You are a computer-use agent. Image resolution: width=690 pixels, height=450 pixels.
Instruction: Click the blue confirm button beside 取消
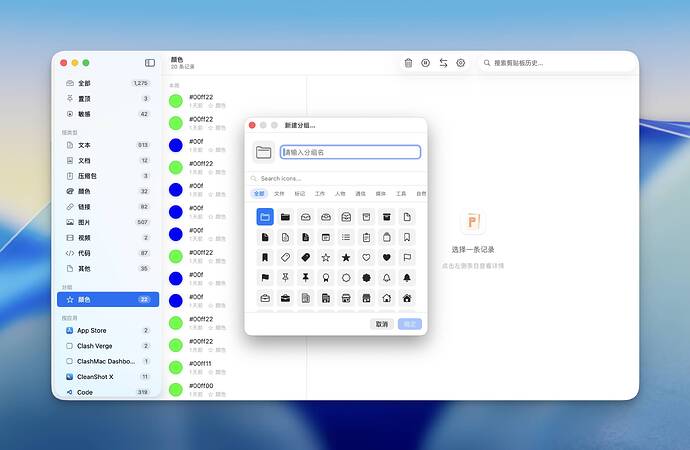pyautogui.click(x=410, y=324)
